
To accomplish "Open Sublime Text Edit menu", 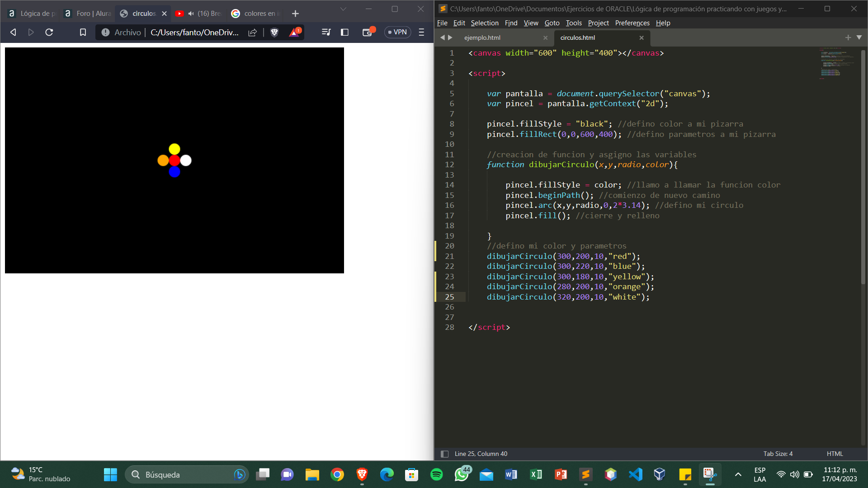I will click(459, 23).
